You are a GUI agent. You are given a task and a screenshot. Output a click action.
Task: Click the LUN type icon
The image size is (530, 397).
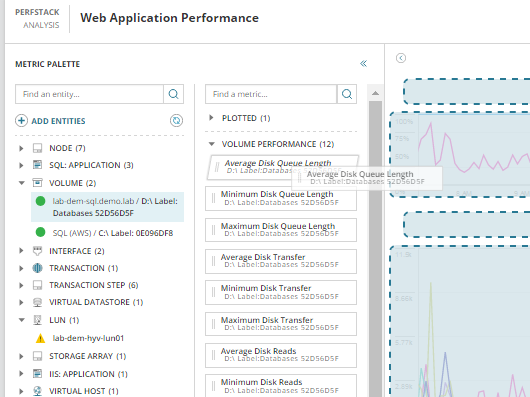pos(37,320)
